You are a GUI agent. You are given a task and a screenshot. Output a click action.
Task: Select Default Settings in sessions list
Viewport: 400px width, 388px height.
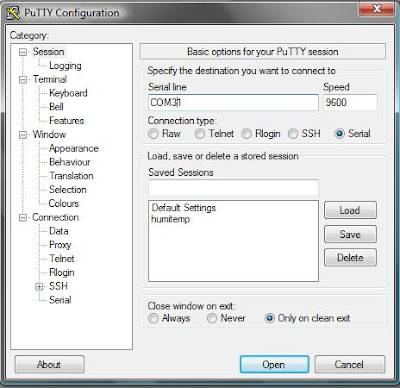pos(184,208)
